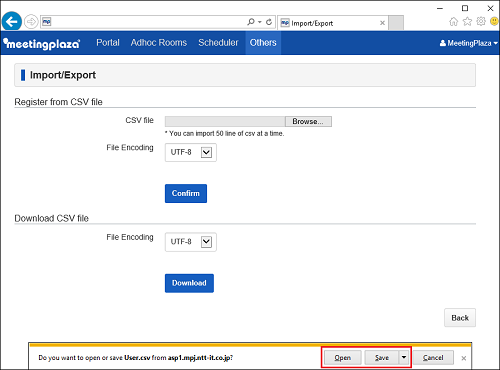Screen dimensions: 500x370
Task: Open the Adhoc Rooms menu
Action: tap(159, 43)
